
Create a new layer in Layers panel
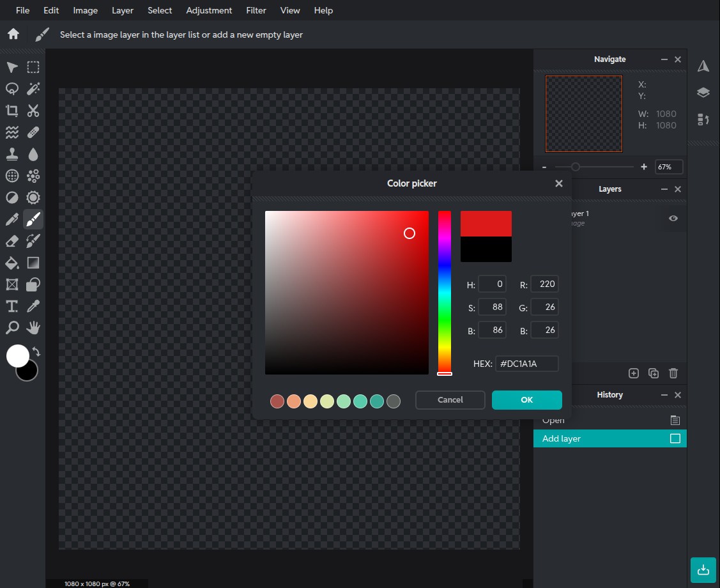point(633,373)
